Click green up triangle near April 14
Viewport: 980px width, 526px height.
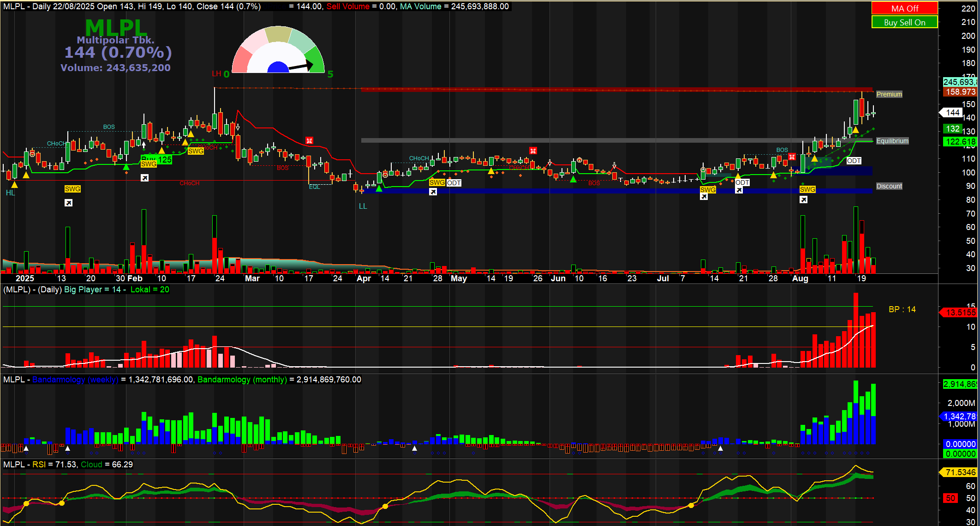point(379,188)
